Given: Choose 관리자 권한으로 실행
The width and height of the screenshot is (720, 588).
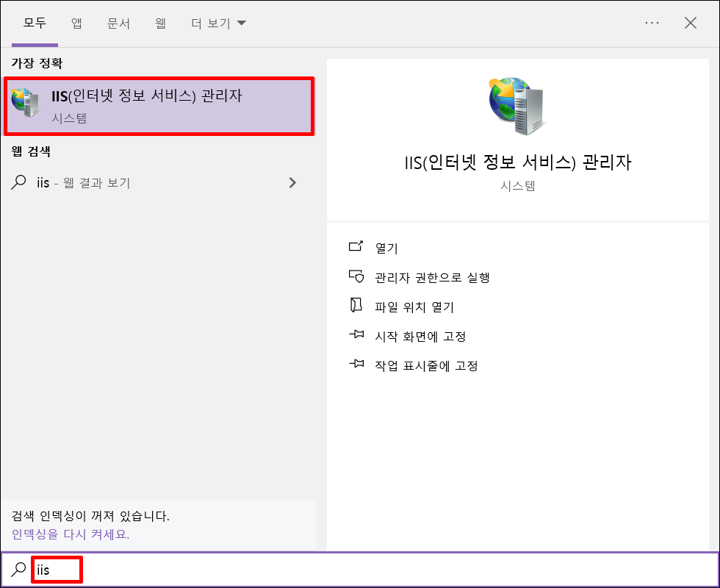Looking at the screenshot, I should pos(433,278).
